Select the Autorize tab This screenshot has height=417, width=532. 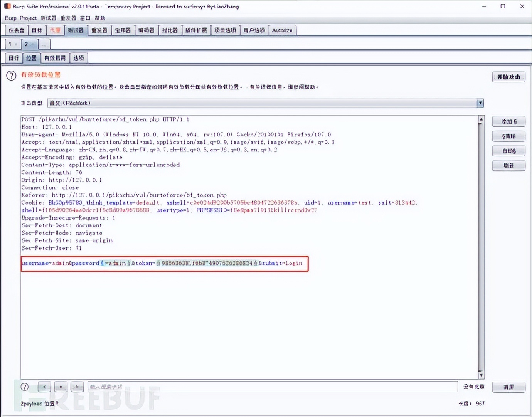pos(283,30)
